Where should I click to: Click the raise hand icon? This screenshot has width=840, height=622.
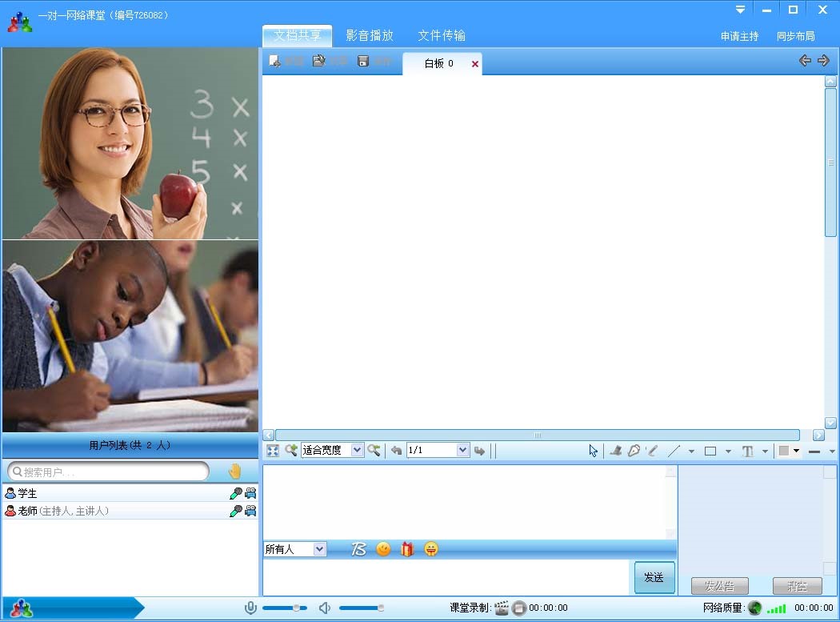(234, 471)
